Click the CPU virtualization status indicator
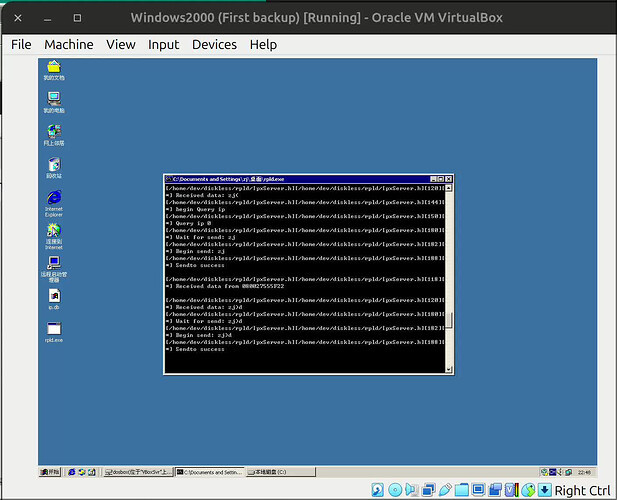 pos(512,490)
